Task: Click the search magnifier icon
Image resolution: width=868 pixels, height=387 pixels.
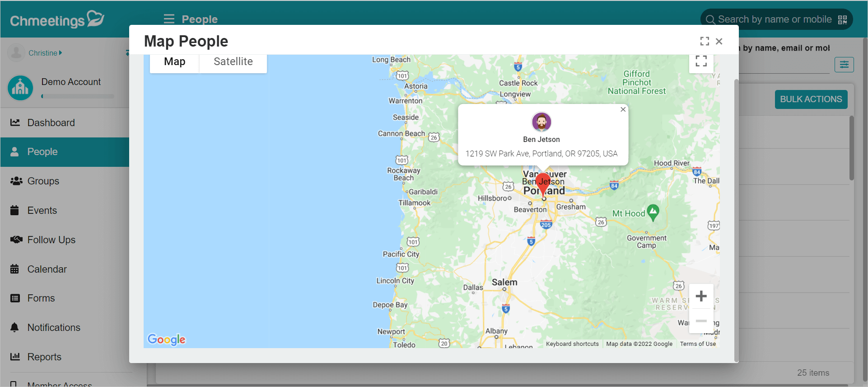Action: (x=710, y=19)
